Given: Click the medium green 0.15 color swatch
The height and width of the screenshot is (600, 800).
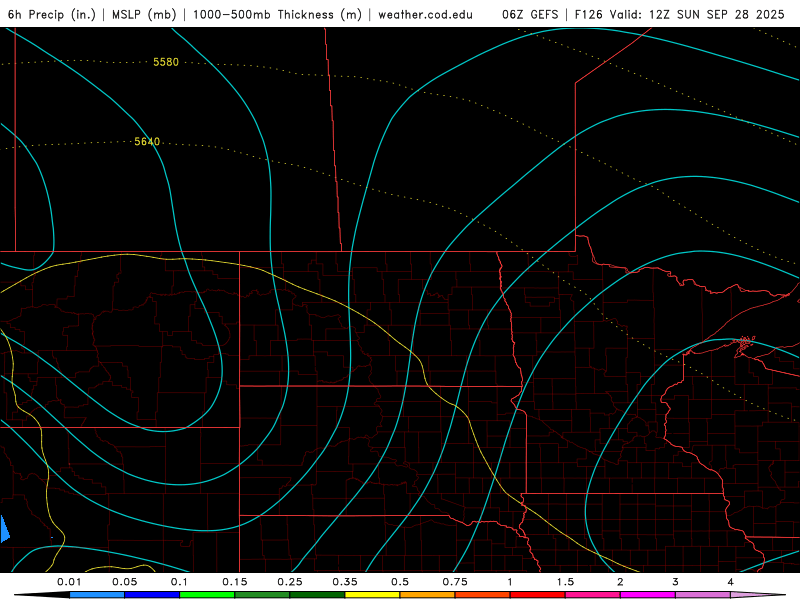Looking at the screenshot, I should tap(262, 595).
